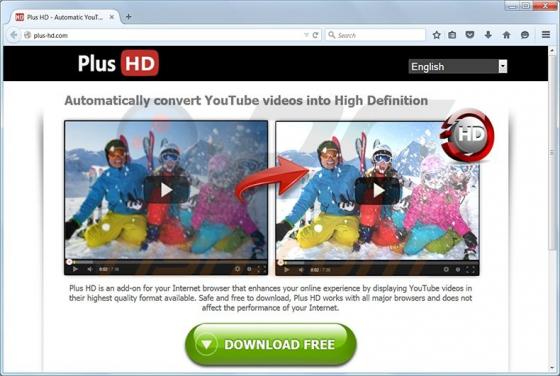Open the chat bubble icon in toolbar
This screenshot has height=376, width=560.
(525, 35)
